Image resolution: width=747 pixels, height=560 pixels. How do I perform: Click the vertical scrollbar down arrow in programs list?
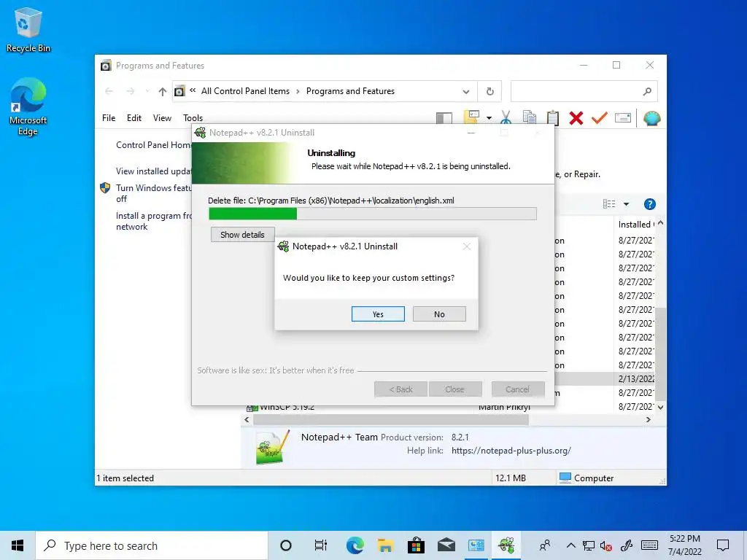tap(660, 407)
